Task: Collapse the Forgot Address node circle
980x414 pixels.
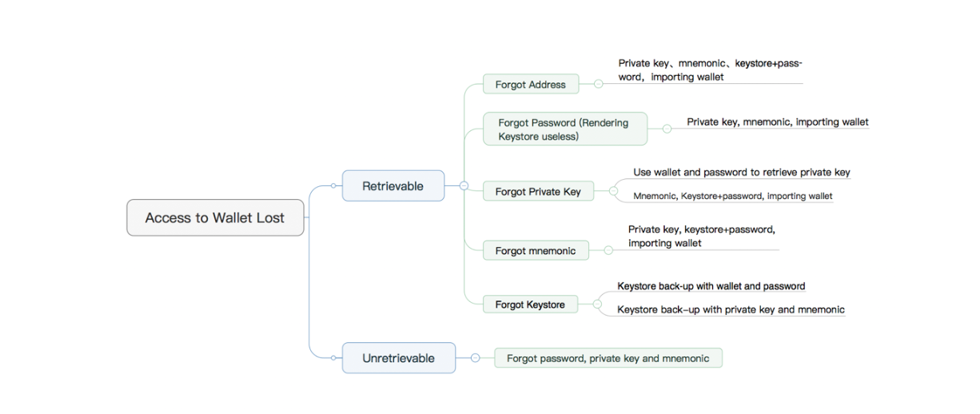Action: click(598, 84)
